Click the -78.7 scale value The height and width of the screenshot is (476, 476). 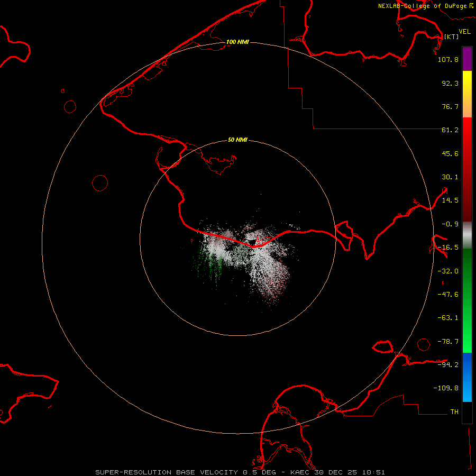point(448,342)
